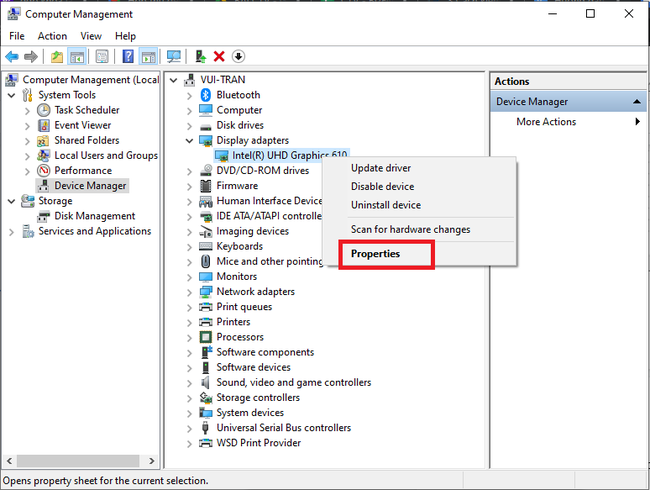Image resolution: width=650 pixels, height=490 pixels.
Task: Expand the Printers category
Action: click(189, 323)
